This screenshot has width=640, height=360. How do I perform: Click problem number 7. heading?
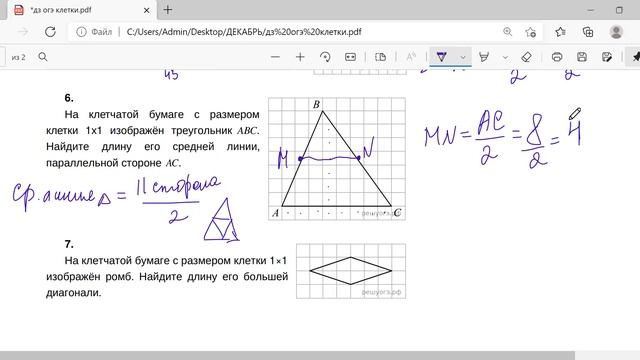pos(69,244)
